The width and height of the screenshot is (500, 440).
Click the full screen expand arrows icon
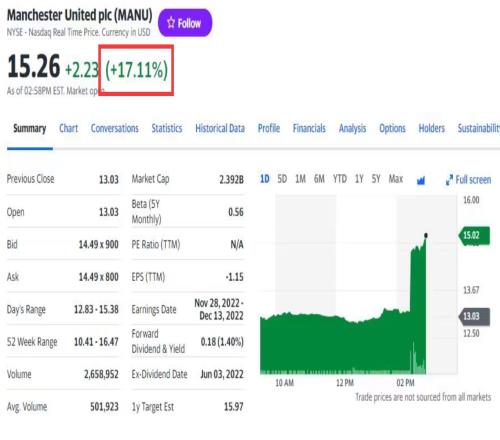[449, 180]
